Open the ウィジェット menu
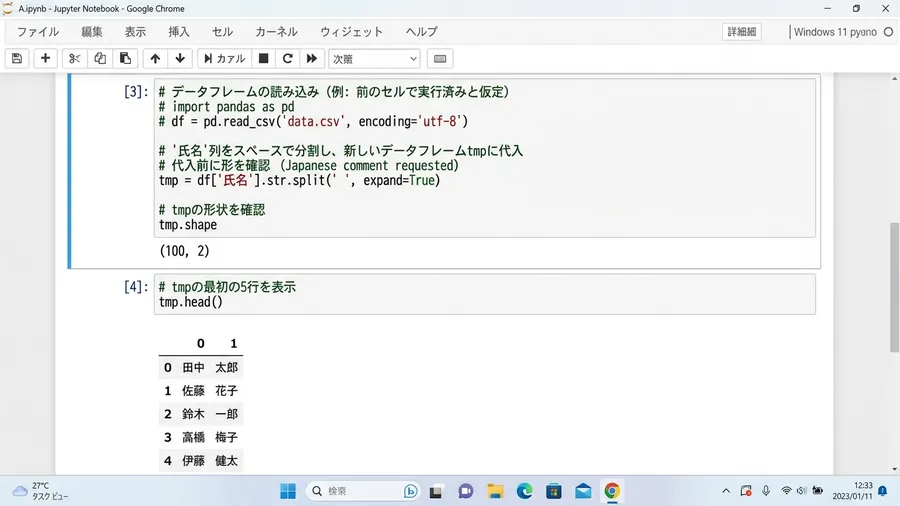The width and height of the screenshot is (900, 506). 351,32
